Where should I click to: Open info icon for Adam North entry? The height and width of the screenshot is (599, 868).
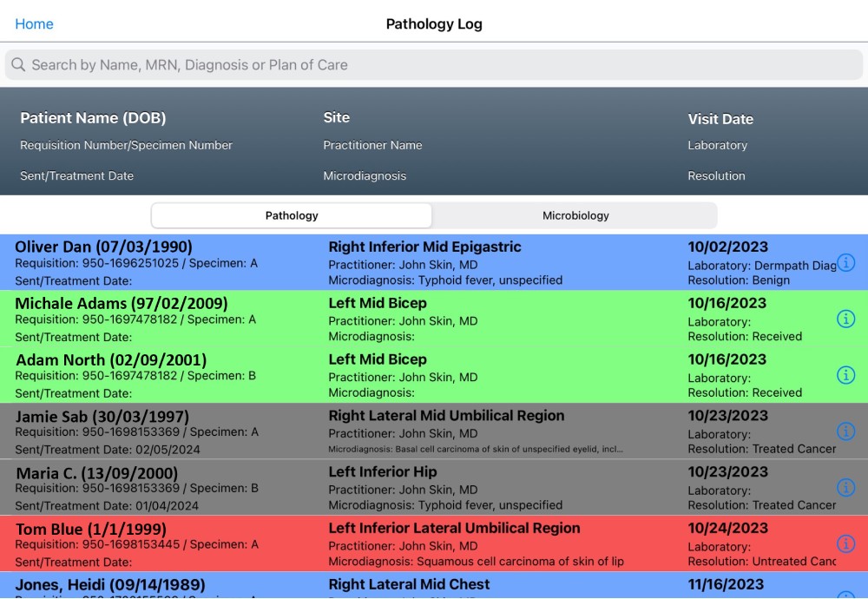[845, 375]
